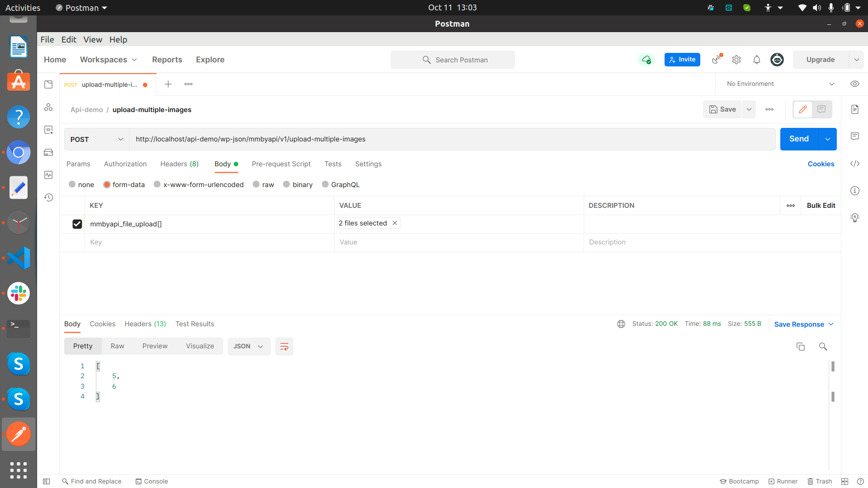Open Environments sidebar icon
This screenshot has width=868, height=488.
[x=48, y=130]
